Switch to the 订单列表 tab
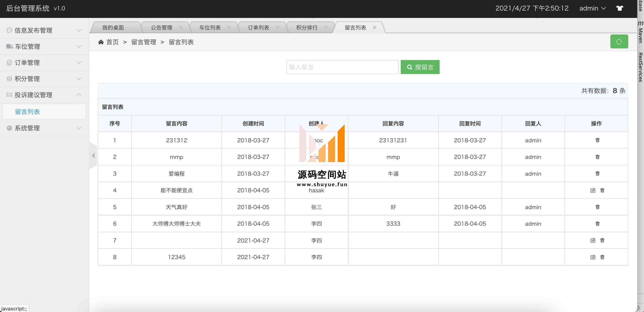 pyautogui.click(x=258, y=28)
